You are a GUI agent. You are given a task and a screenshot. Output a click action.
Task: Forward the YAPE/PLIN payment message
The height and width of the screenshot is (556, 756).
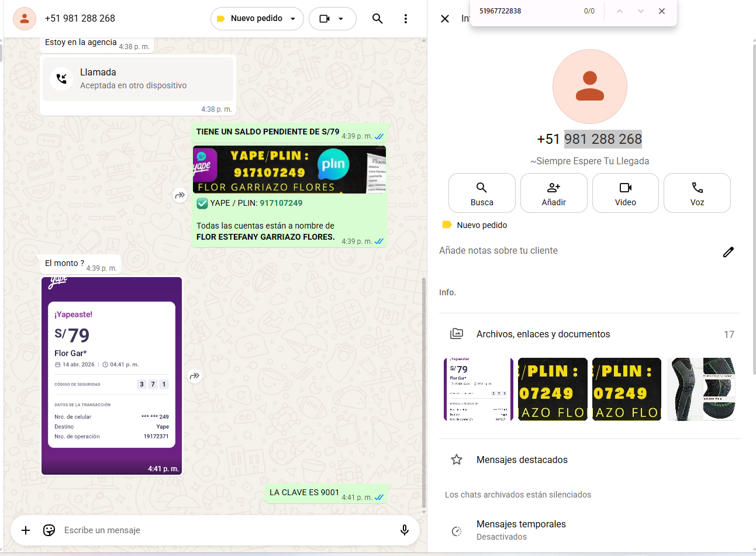(x=180, y=195)
